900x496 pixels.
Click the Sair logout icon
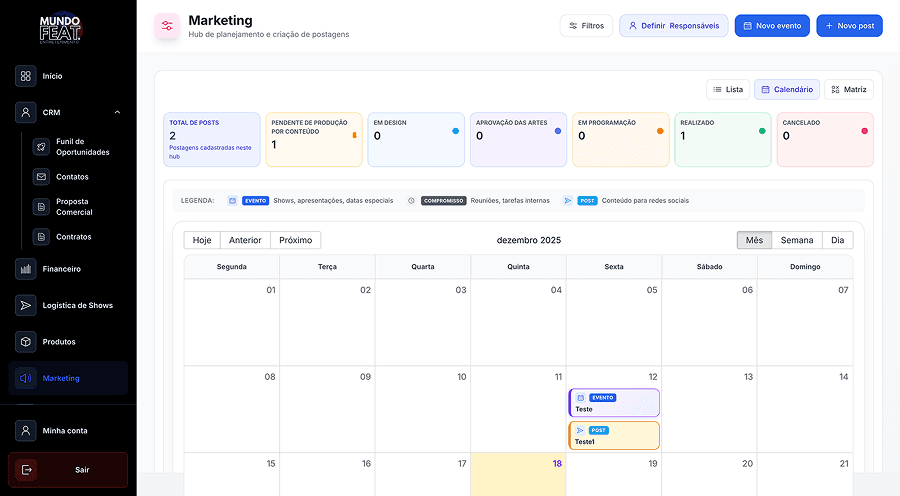(26, 470)
